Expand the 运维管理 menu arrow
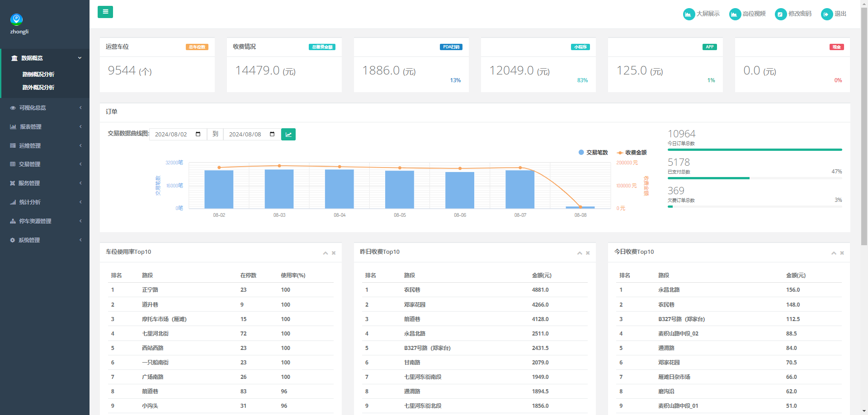Image resolution: width=868 pixels, height=415 pixels. click(x=80, y=145)
